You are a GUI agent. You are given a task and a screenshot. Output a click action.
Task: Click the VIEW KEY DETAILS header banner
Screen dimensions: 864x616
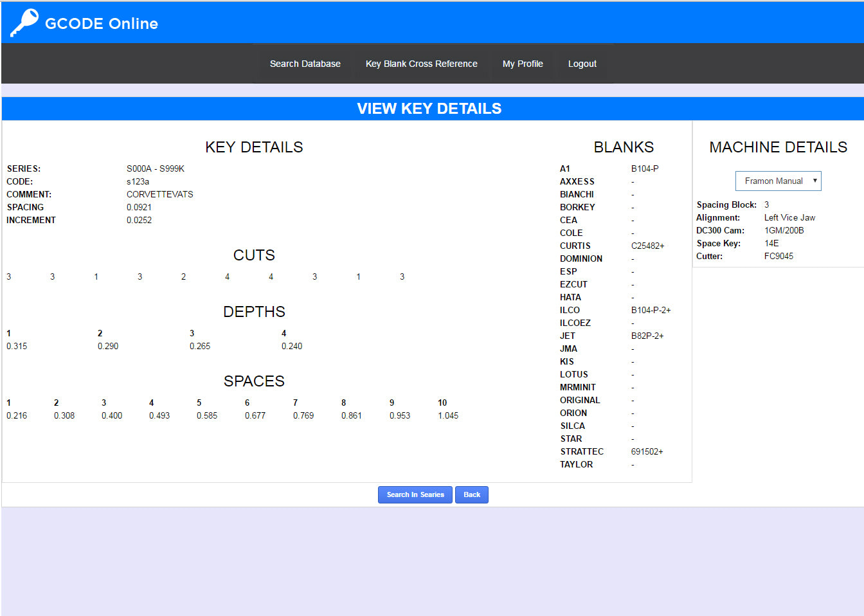429,109
